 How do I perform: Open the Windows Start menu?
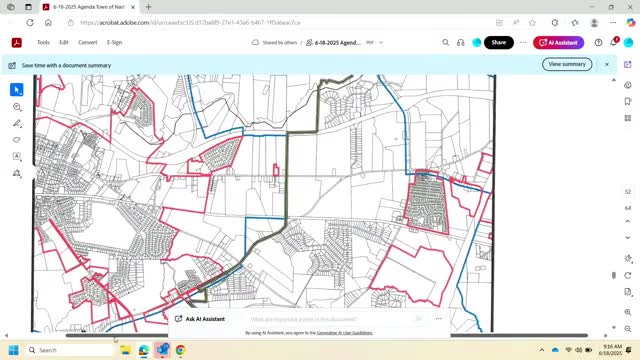[13, 350]
